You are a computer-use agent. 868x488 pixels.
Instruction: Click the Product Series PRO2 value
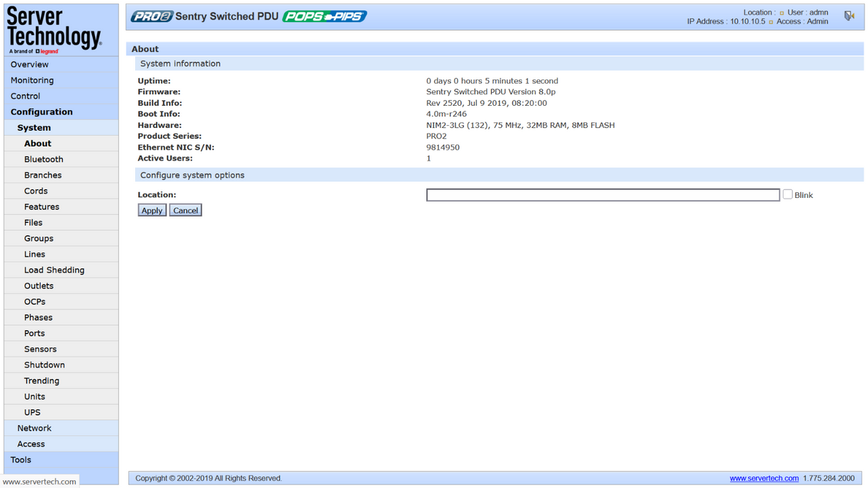tap(436, 136)
